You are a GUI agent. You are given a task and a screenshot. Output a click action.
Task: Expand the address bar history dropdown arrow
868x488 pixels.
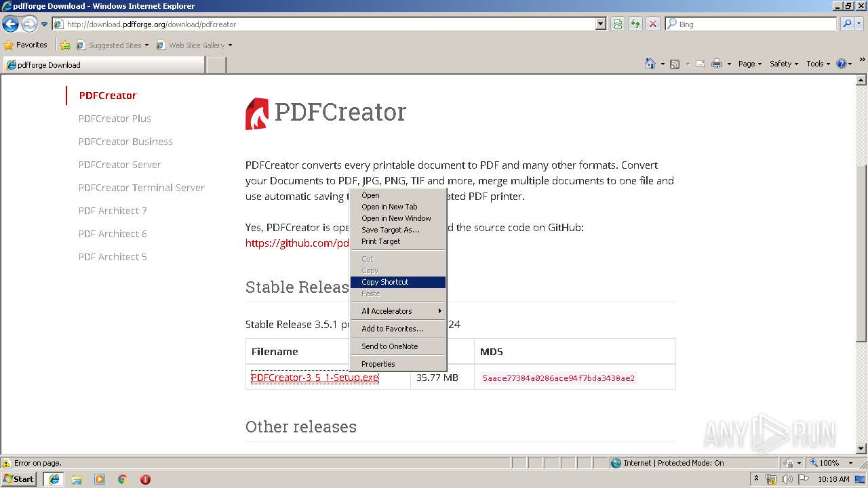click(600, 24)
